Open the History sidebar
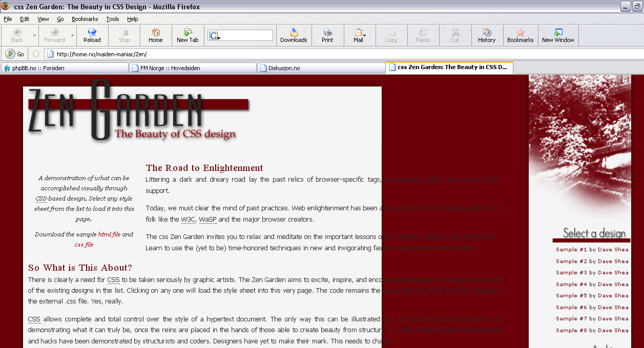Image resolution: width=644 pixels, height=348 pixels. pos(487,35)
